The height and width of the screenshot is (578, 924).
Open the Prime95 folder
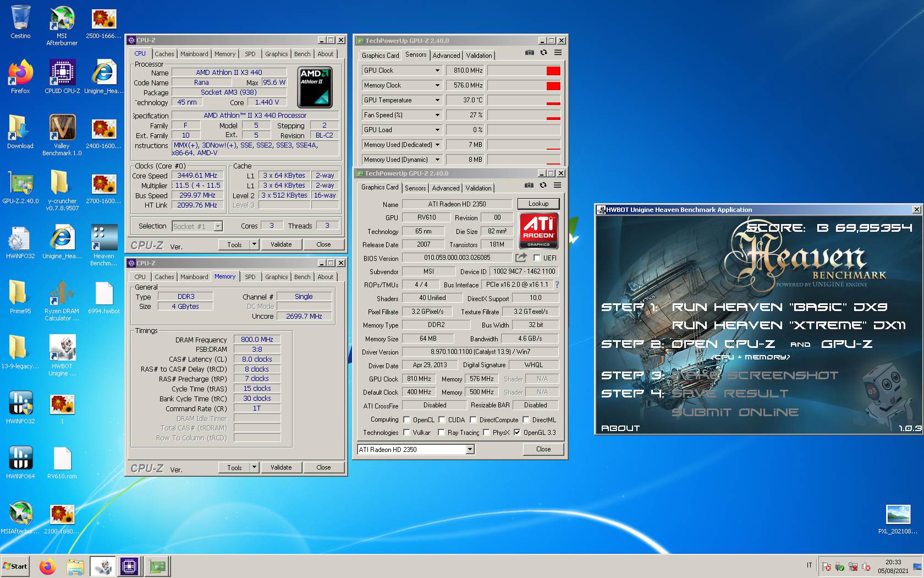20,297
